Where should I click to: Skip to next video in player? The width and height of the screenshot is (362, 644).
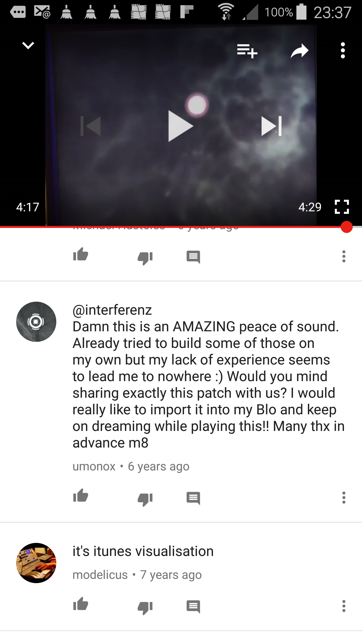pos(271,126)
